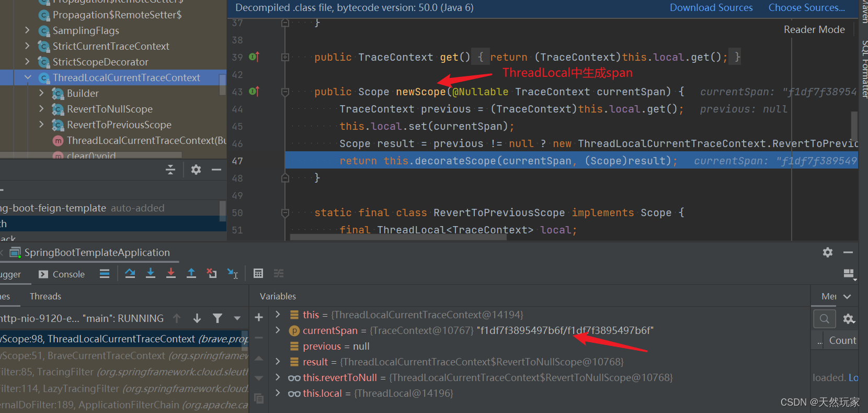Open the thread selector dropdown arrow
The width and height of the screenshot is (868, 413).
pos(237,318)
